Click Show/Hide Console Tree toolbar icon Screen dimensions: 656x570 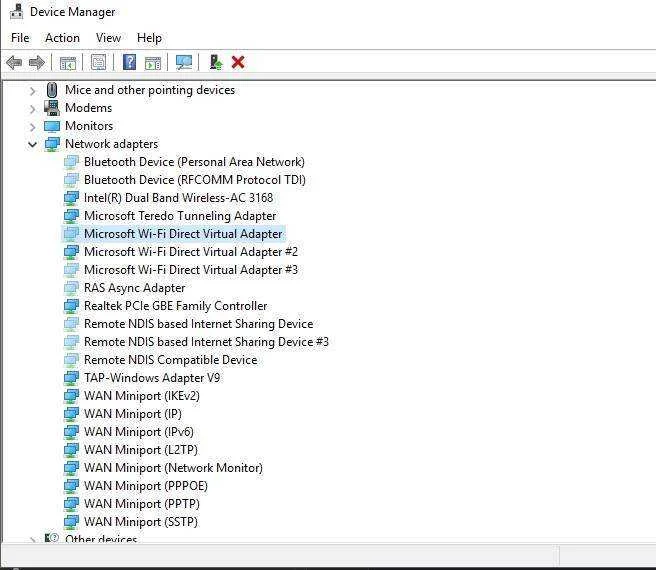pos(68,63)
